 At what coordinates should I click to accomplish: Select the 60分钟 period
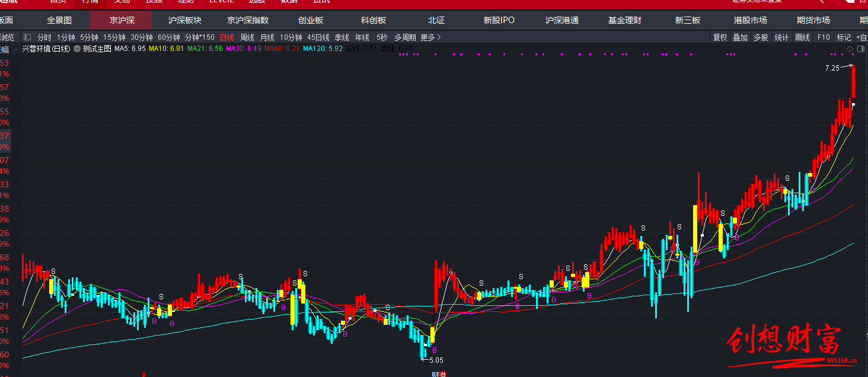[x=169, y=37]
